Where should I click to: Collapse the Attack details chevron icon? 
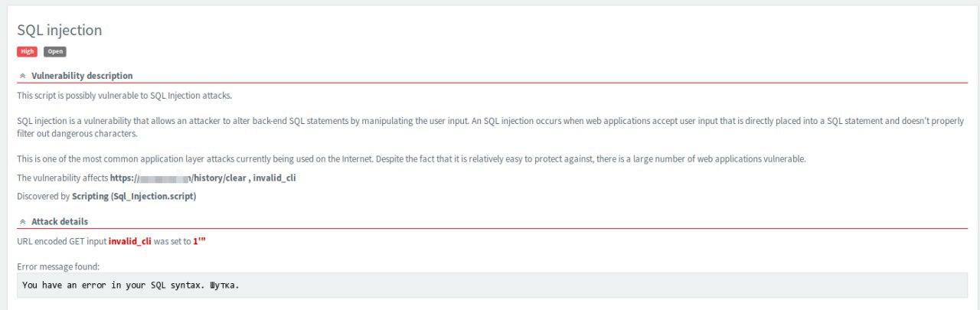pyautogui.click(x=23, y=221)
